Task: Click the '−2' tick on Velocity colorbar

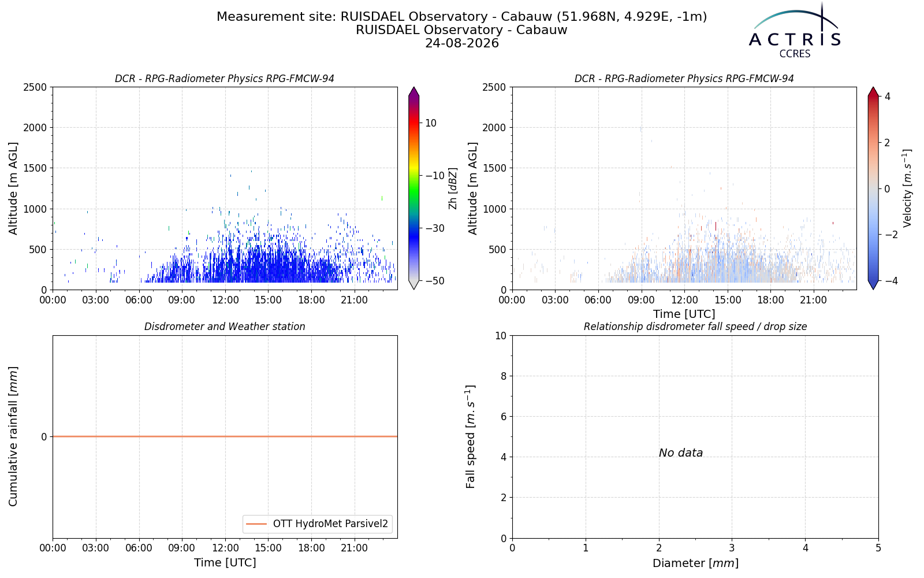Action: click(x=892, y=235)
